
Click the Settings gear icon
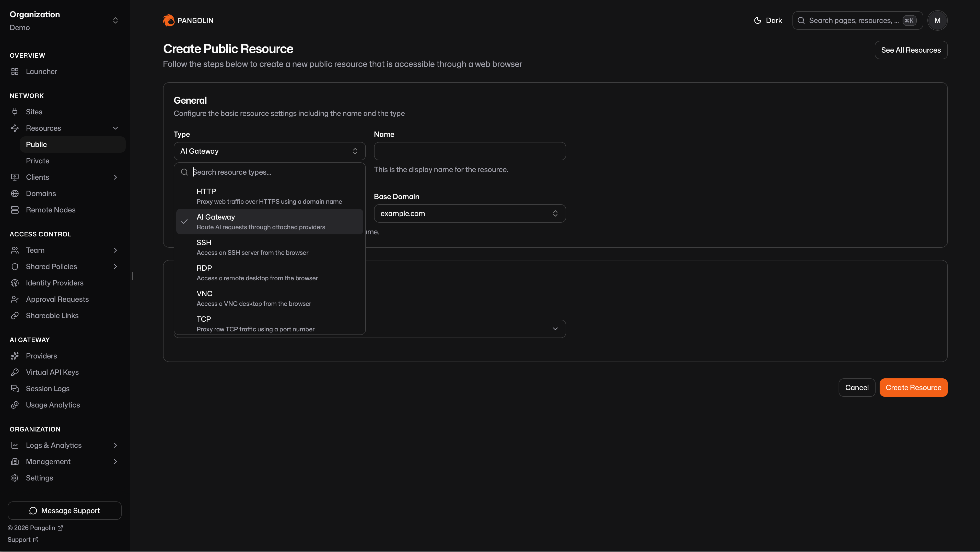[x=15, y=478]
